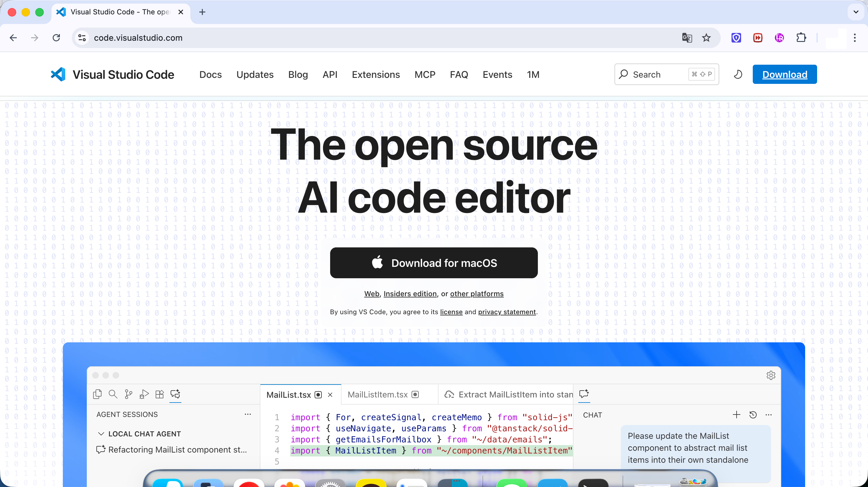Click the site Search box
The image size is (868, 487).
[x=667, y=74]
